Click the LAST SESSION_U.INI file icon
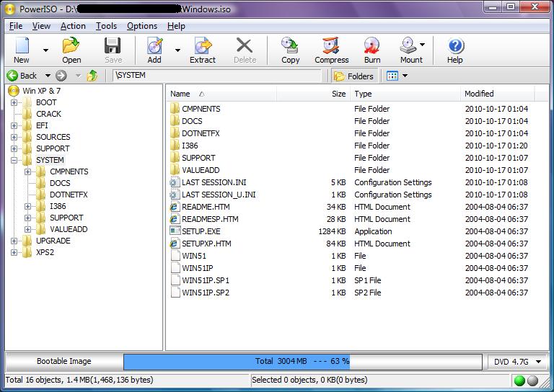Image resolution: width=554 pixels, height=392 pixels. (x=174, y=195)
